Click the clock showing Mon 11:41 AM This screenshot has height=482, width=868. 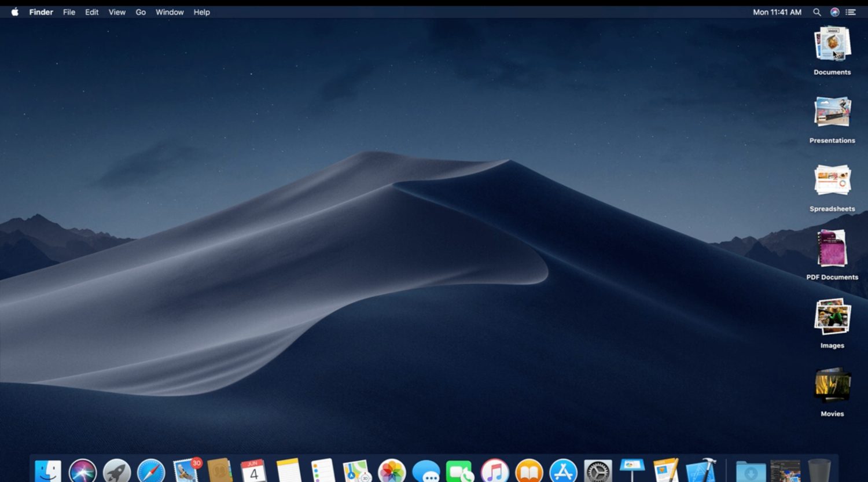pyautogui.click(x=777, y=12)
